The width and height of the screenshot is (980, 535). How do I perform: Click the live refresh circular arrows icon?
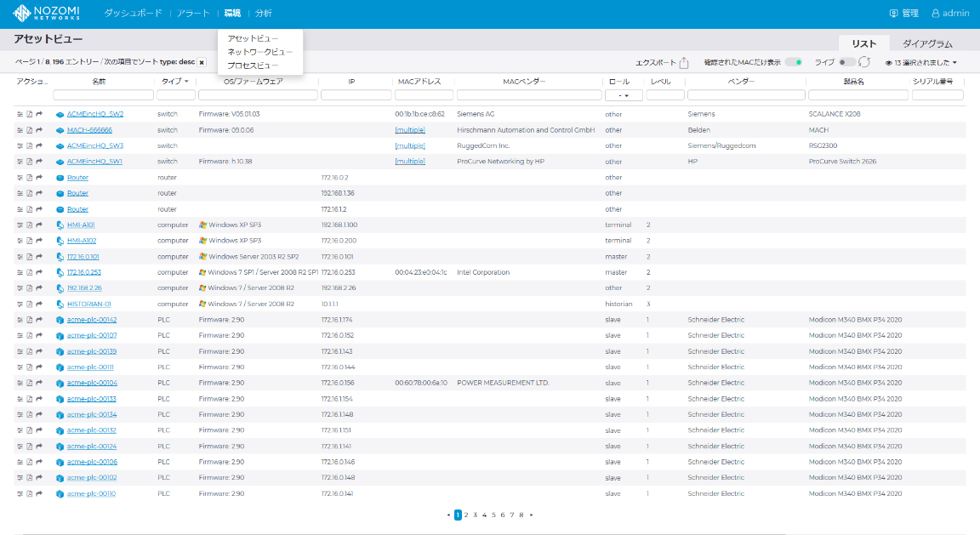(x=864, y=62)
